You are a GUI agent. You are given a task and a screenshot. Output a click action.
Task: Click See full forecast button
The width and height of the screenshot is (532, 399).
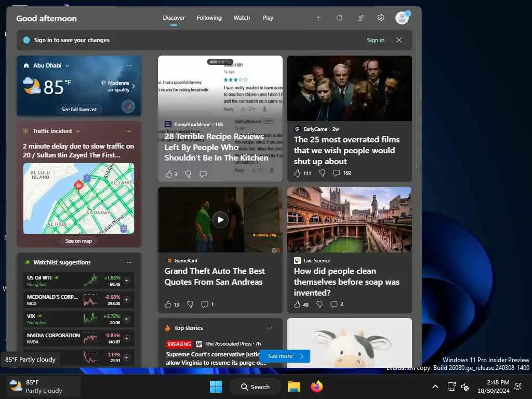(x=79, y=109)
